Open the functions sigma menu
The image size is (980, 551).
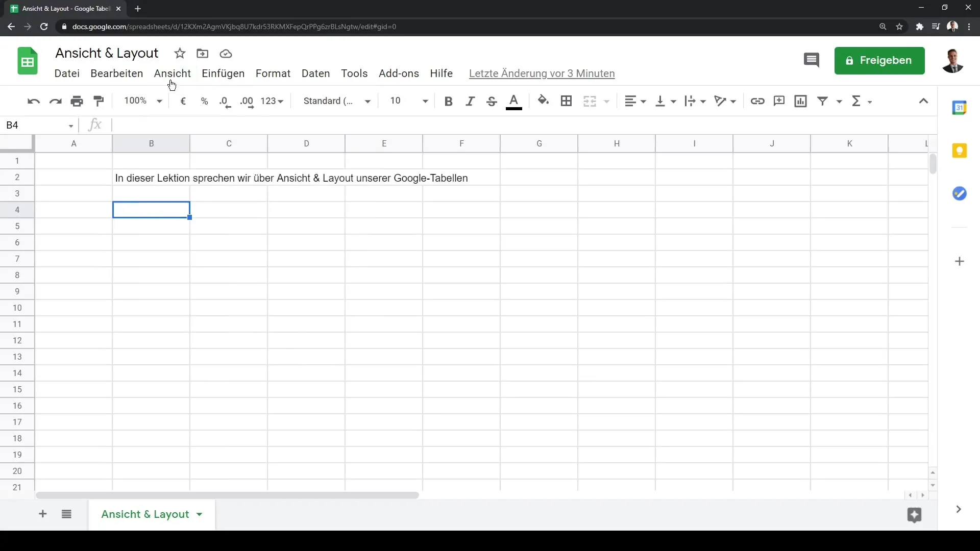pyautogui.click(x=862, y=101)
